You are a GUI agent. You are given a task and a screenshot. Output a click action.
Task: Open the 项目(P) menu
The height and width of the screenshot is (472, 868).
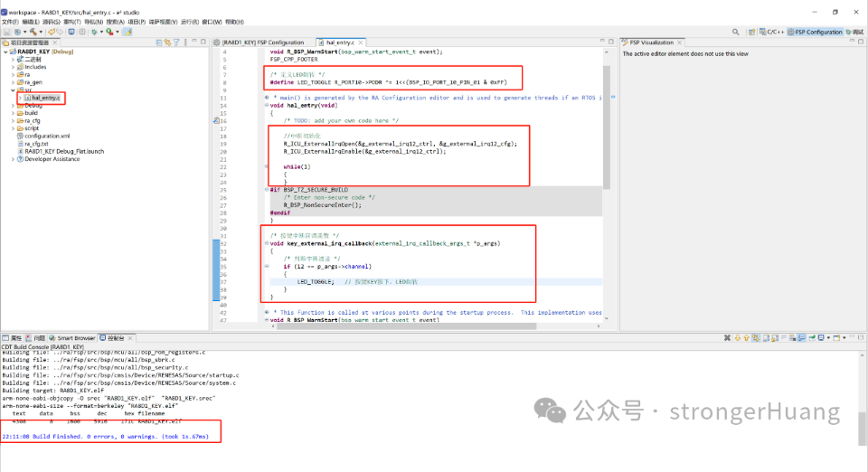[137, 22]
